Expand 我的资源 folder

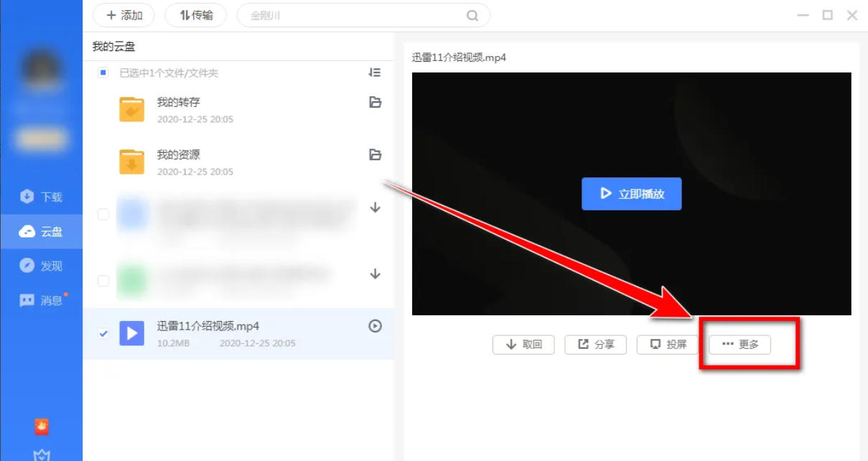coord(374,154)
